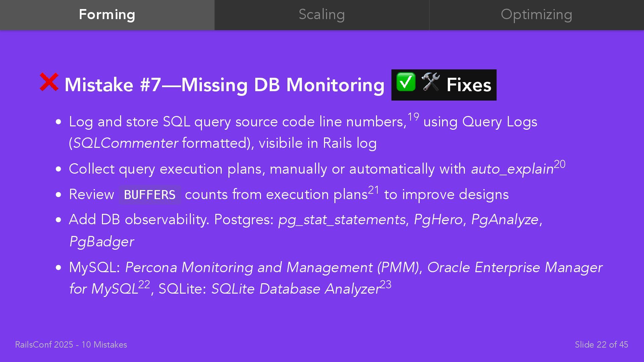The height and width of the screenshot is (362, 644).
Task: Click RailsConf 2025 - 10 Mistakes footer
Action: pos(71,345)
